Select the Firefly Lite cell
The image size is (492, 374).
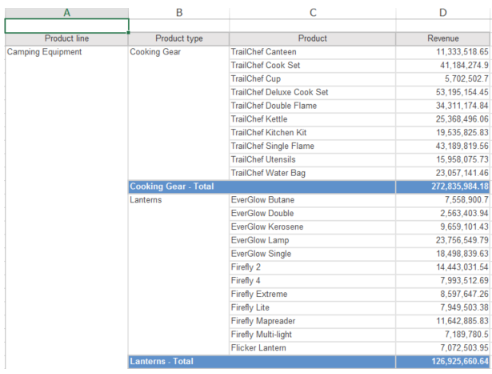(x=312, y=308)
